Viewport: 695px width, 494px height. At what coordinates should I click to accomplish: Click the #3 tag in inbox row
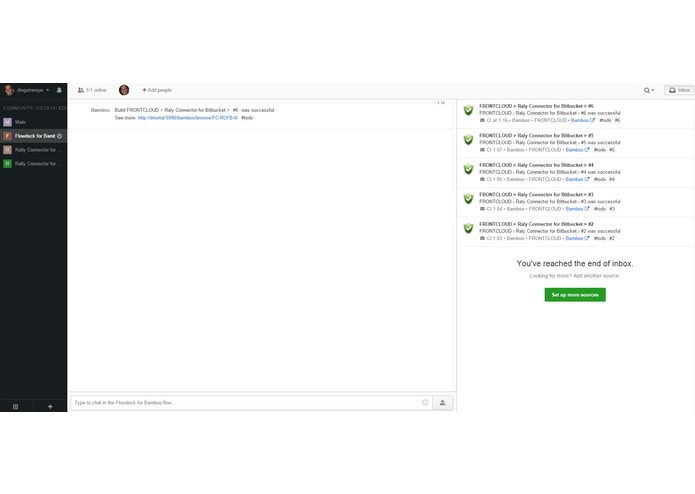(612, 209)
